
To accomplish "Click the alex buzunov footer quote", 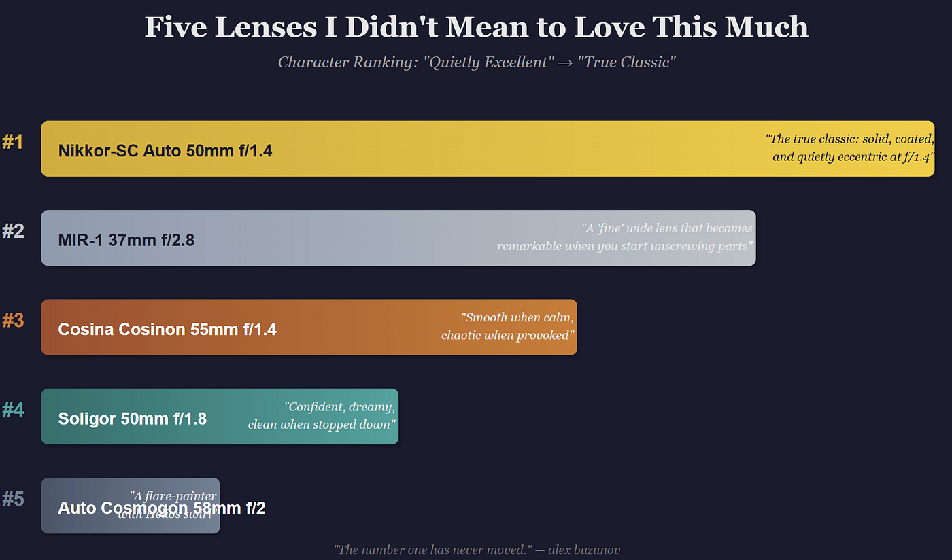I will tap(477, 549).
